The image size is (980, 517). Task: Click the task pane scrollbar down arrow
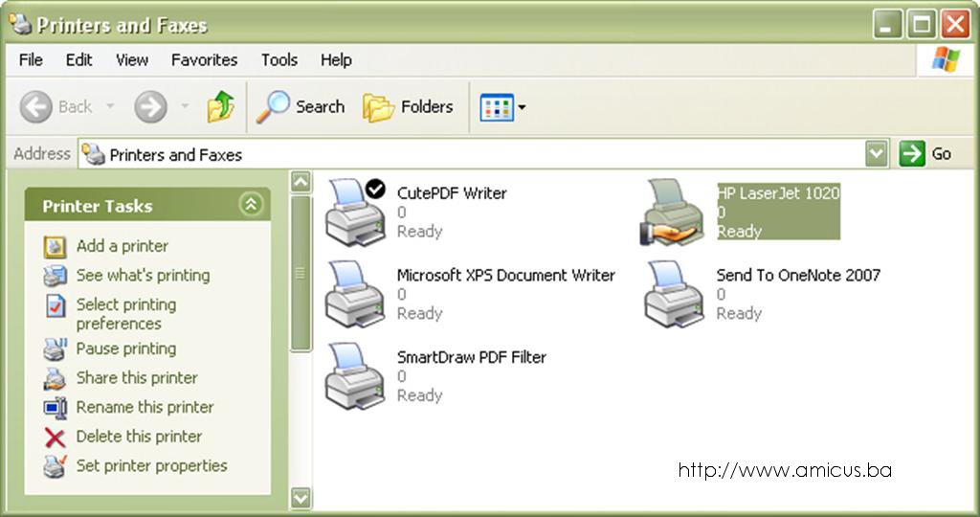(301, 498)
